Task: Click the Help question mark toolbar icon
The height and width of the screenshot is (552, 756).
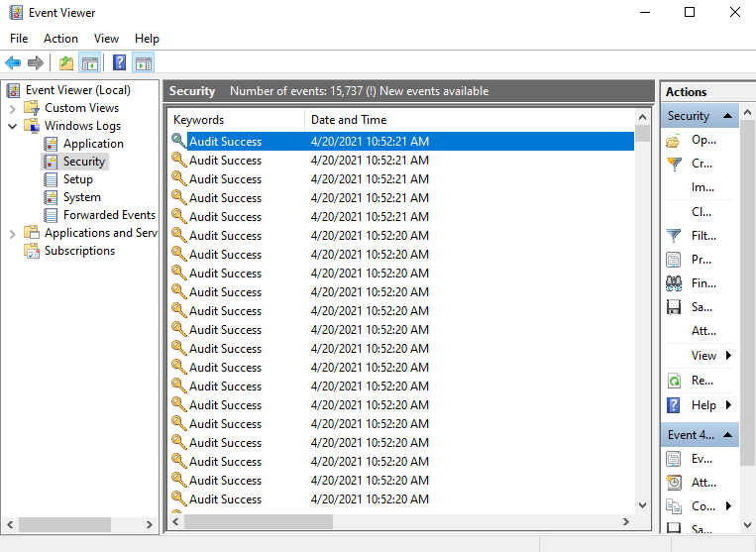Action: [x=119, y=62]
